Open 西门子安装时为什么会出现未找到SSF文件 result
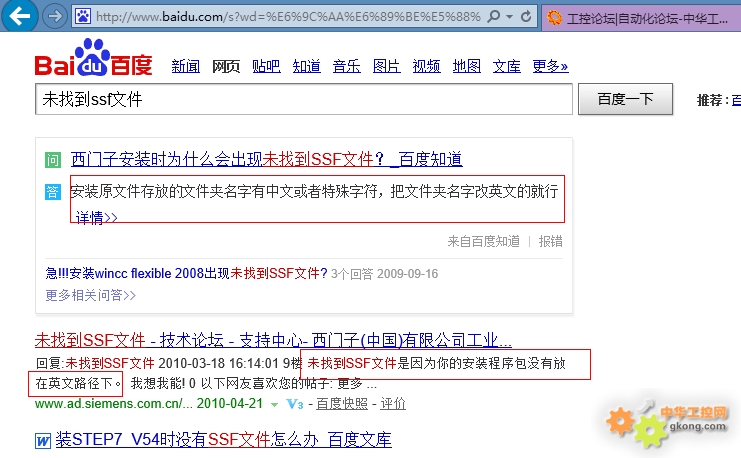This screenshot has width=741, height=458. point(267,159)
